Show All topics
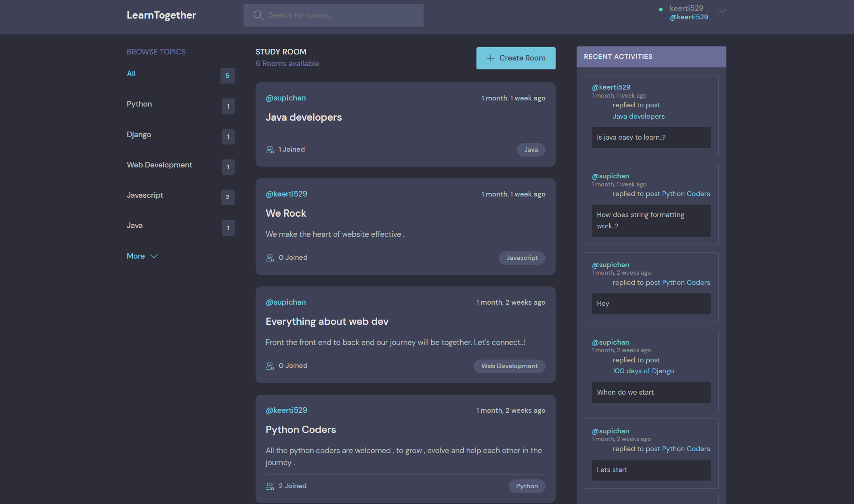Image resolution: width=854 pixels, height=504 pixels. pos(131,74)
